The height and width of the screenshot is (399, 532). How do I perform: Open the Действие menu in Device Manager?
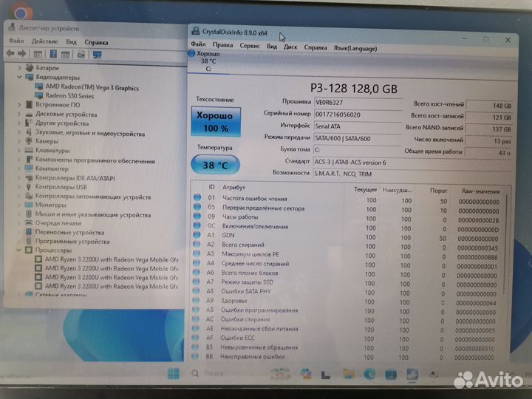[x=45, y=41]
